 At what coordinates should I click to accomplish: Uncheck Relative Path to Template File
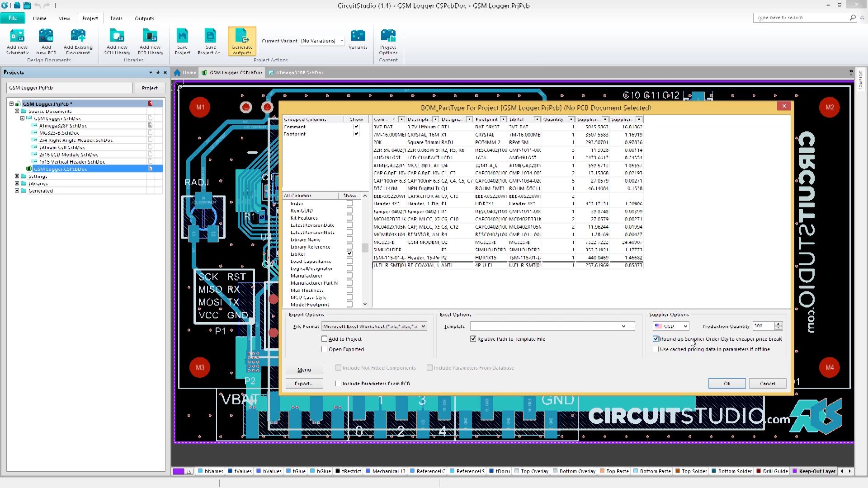pos(473,339)
